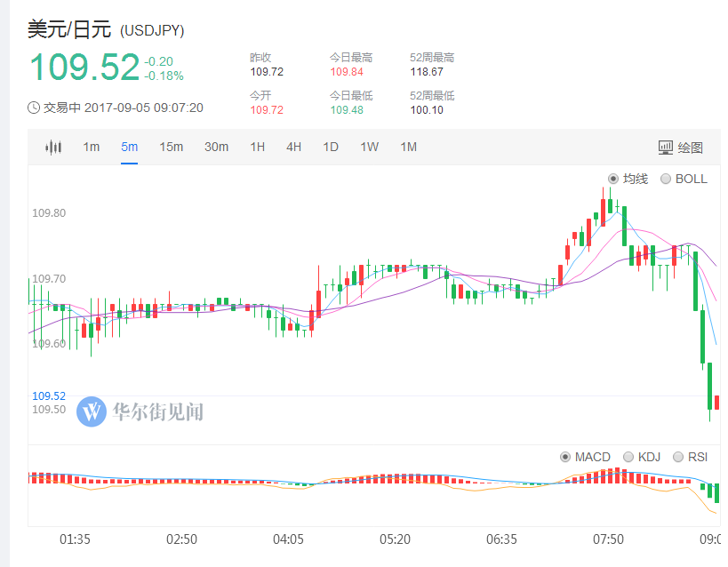The image size is (728, 567).
Task: Enable the RSI indicator
Action: coord(679,457)
